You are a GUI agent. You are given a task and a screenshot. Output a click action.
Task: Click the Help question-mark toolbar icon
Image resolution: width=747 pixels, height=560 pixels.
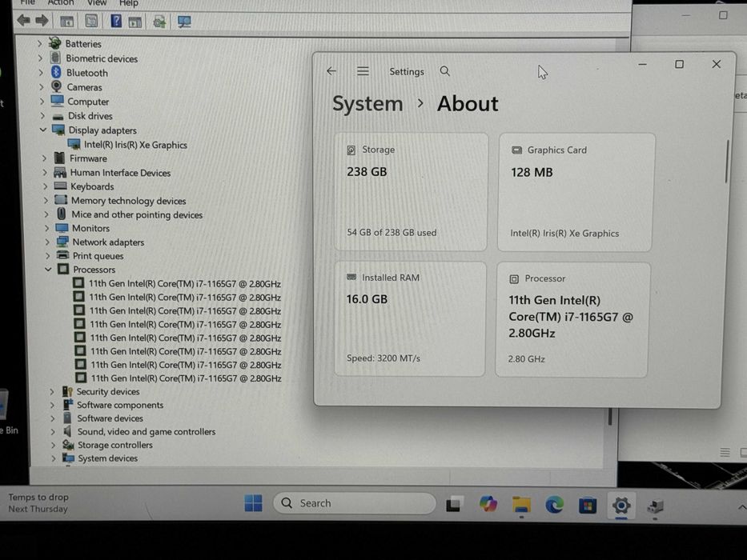116,21
